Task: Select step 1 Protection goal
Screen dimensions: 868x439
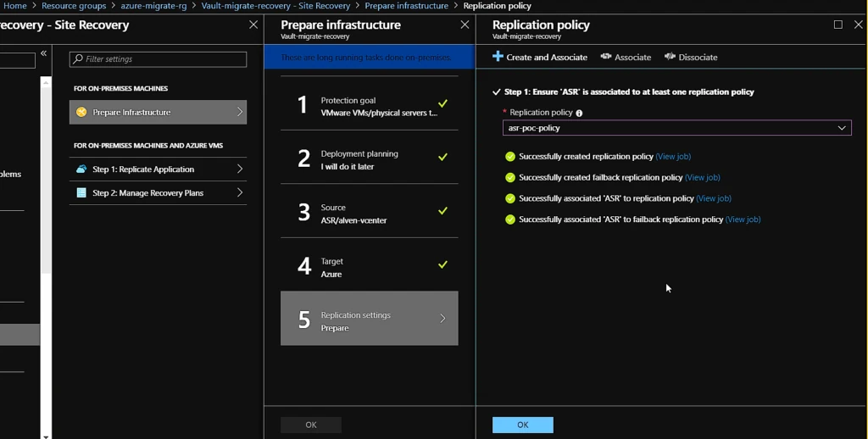Action: 370,103
